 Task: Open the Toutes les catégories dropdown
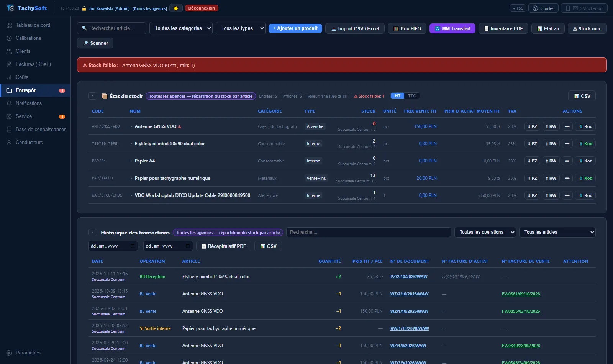(181, 28)
